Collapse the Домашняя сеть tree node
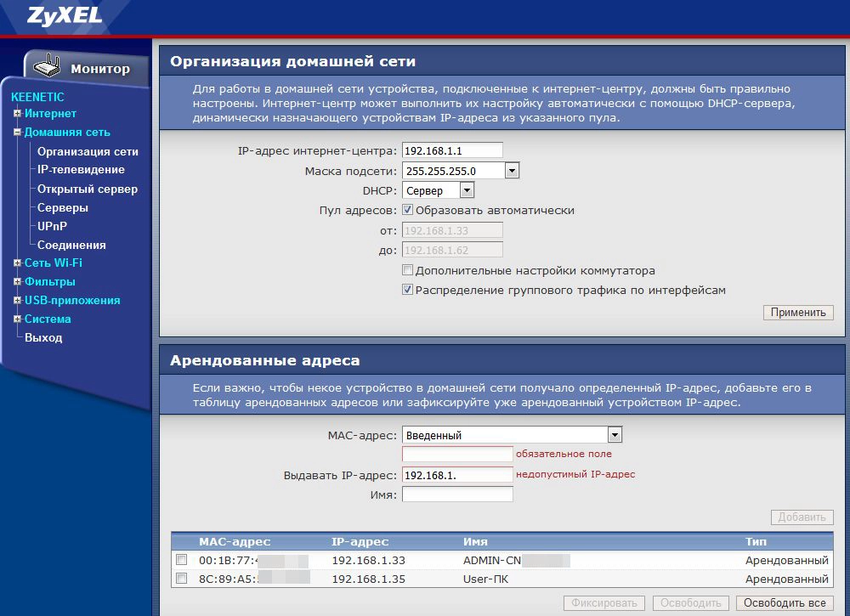The image size is (850, 616). pyautogui.click(x=17, y=133)
